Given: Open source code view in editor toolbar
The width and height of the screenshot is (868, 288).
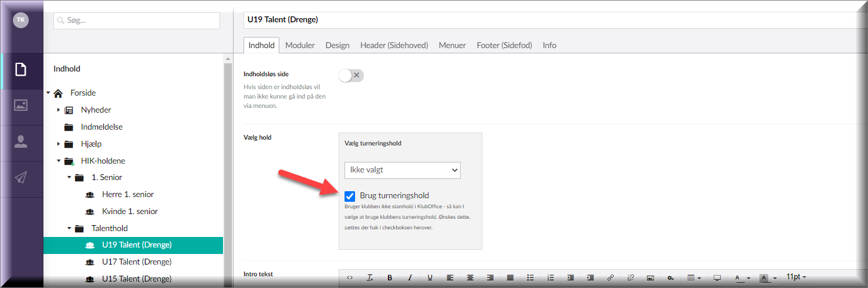Looking at the screenshot, I should coord(350,277).
